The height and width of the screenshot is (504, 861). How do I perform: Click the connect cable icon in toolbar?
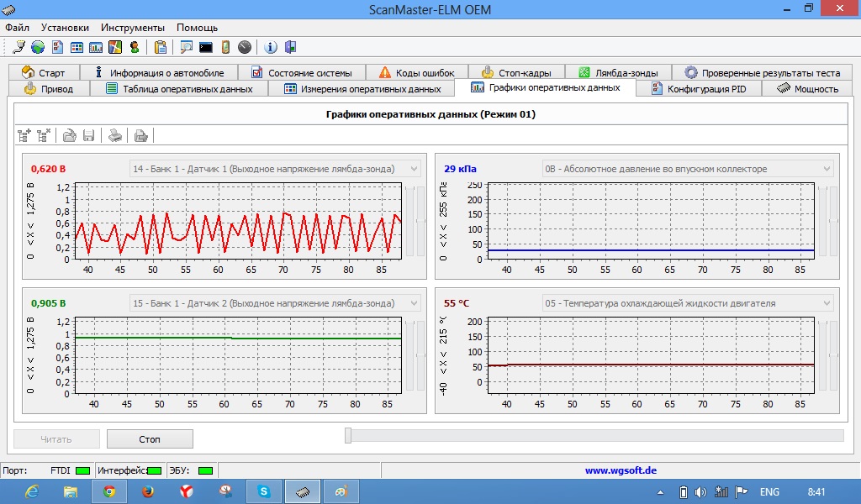click(x=18, y=47)
